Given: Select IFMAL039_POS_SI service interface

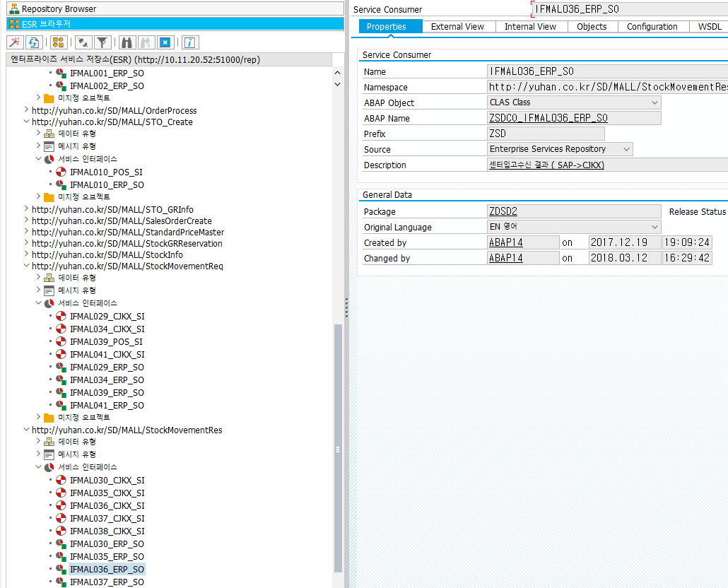Looking at the screenshot, I should 106,342.
